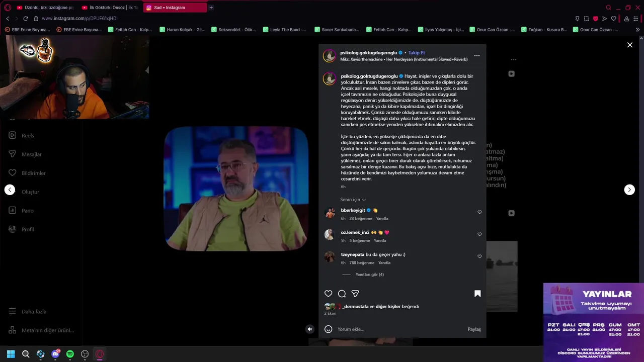This screenshot has width=644, height=362.
Task: Switch to the Üzüntü, bizi üzdüğüne YouTube tab
Action: 44,8
